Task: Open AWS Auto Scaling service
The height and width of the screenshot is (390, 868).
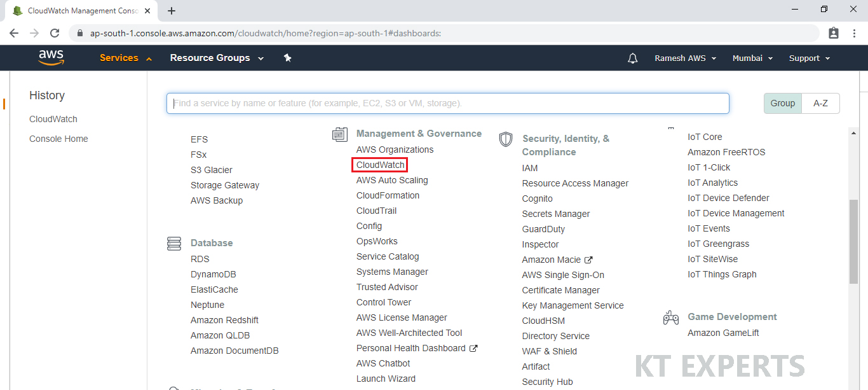Action: [392, 180]
